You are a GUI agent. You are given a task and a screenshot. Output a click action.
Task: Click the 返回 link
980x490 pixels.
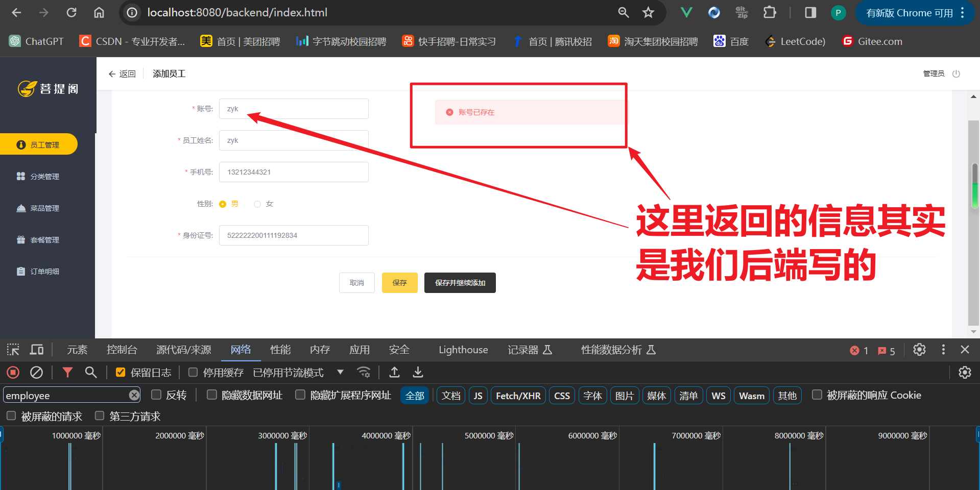tap(122, 74)
